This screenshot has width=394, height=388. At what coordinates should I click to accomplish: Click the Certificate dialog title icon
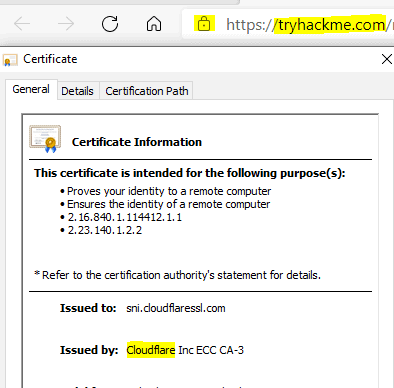[10, 60]
